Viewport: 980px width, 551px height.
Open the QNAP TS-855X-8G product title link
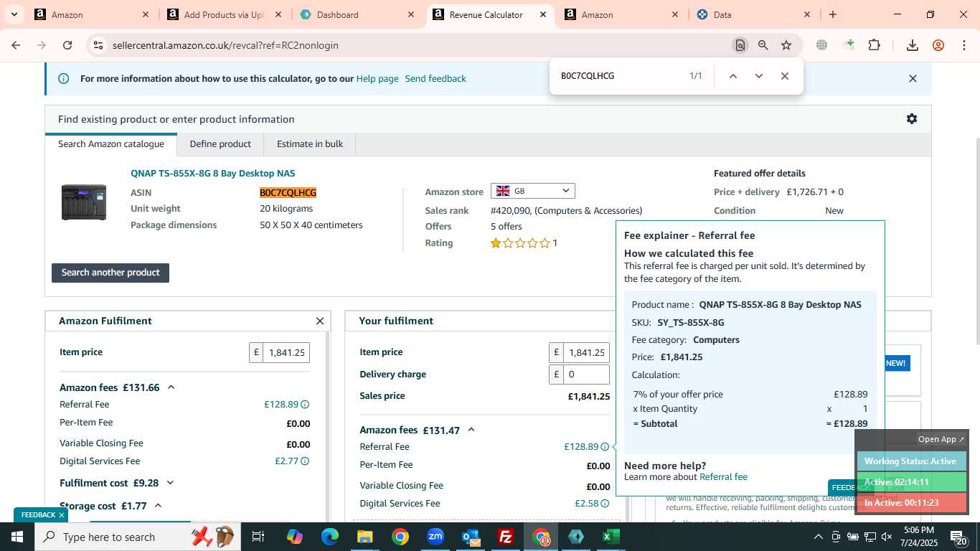212,174
